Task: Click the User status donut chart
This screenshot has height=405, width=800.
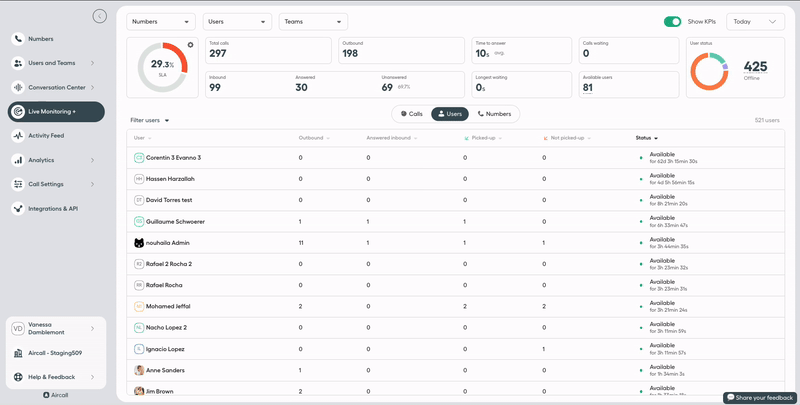Action: (x=716, y=72)
